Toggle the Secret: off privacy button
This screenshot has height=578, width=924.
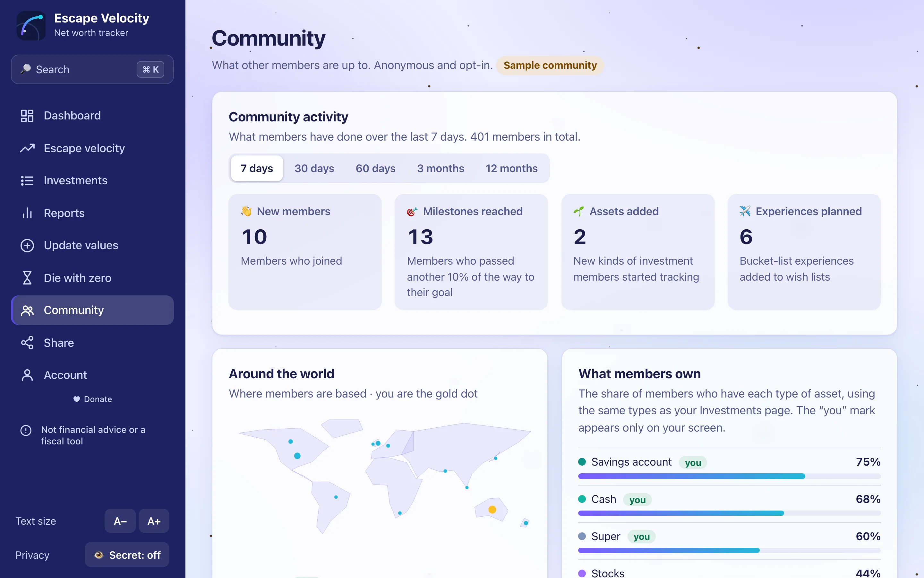pos(127,555)
